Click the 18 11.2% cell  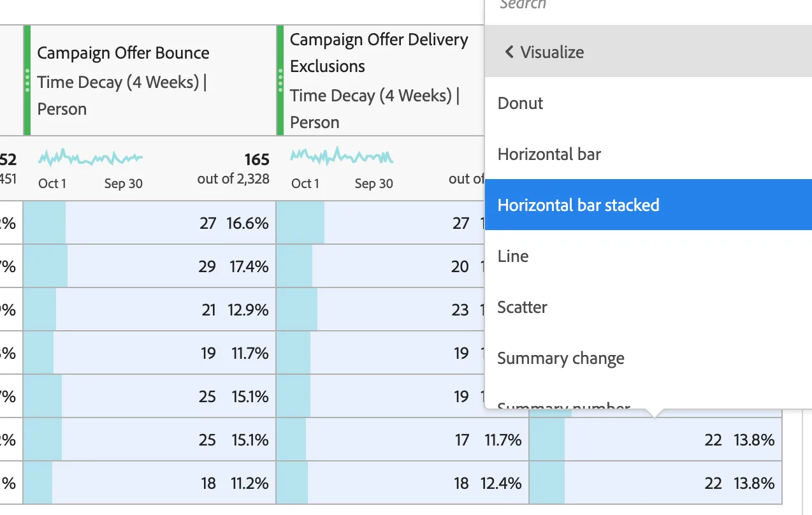click(150, 483)
